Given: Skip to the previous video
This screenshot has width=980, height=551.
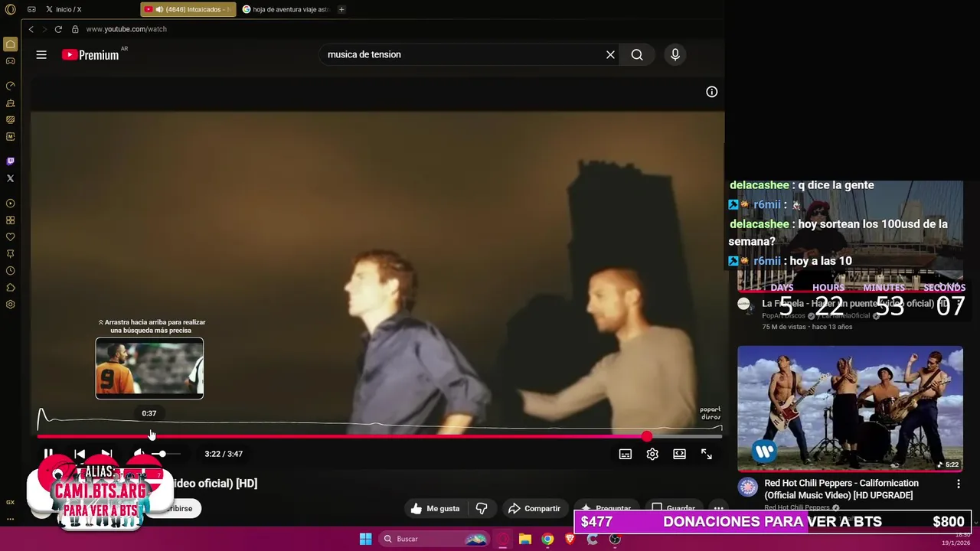Looking at the screenshot, I should tap(80, 454).
